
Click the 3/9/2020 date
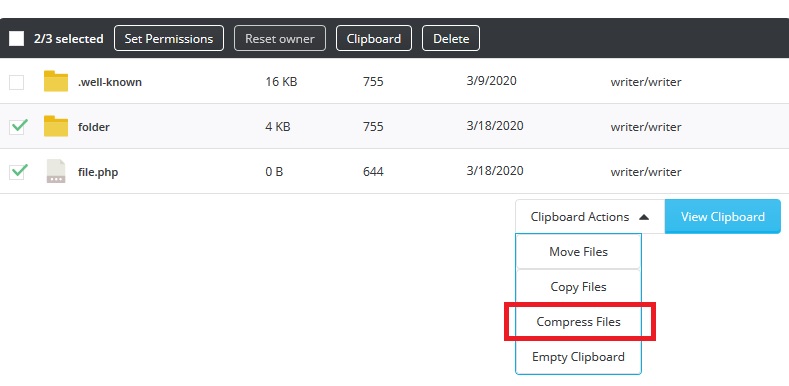[x=491, y=81]
